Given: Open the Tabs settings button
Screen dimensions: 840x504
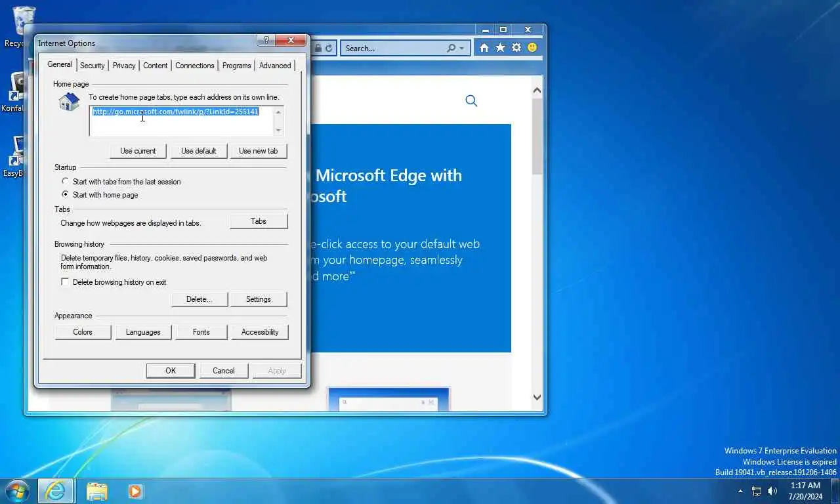Looking at the screenshot, I should coord(259,221).
